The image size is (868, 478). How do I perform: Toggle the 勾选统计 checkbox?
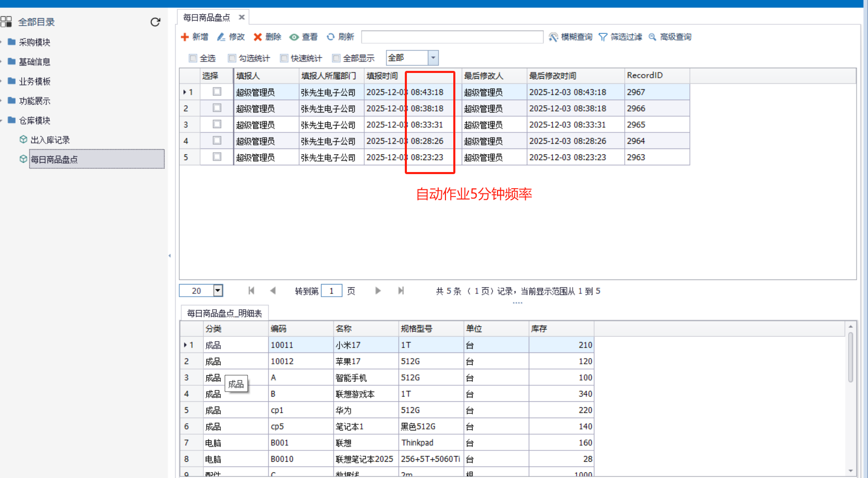point(232,58)
